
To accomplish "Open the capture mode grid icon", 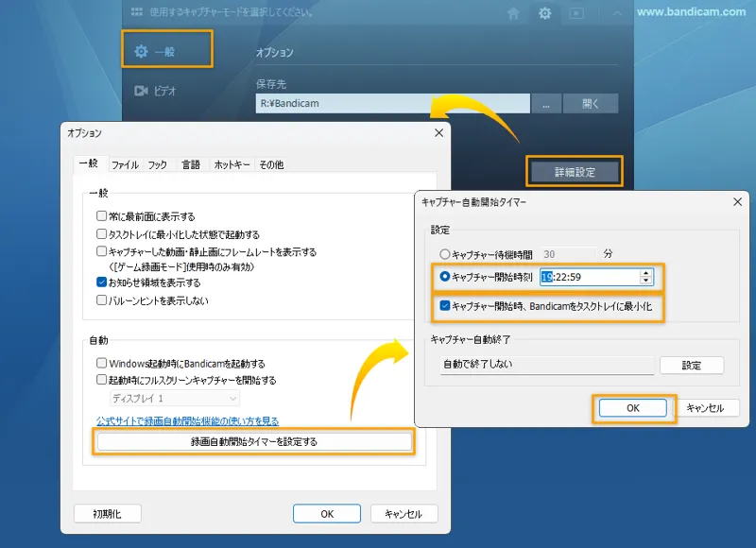I will click(x=136, y=11).
